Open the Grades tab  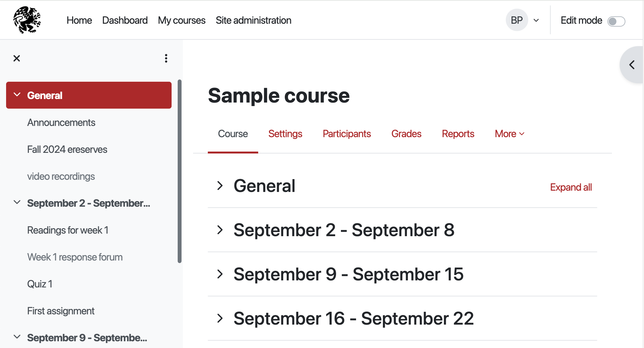pyautogui.click(x=406, y=134)
